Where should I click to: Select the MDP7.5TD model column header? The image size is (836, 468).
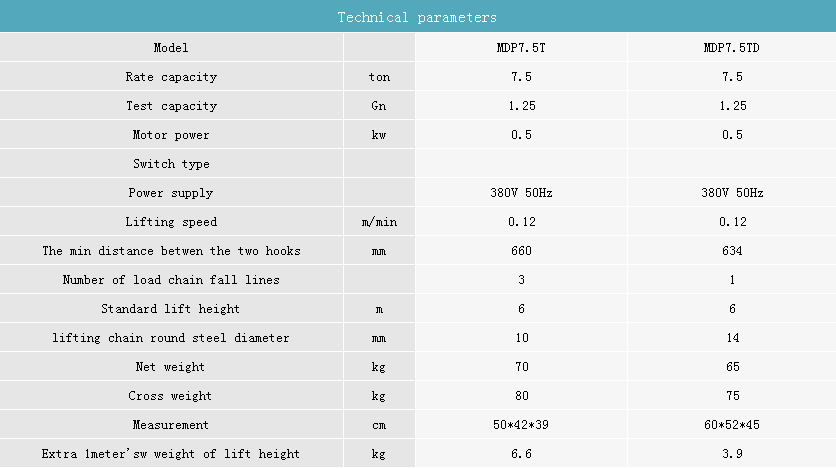pyautogui.click(x=732, y=47)
